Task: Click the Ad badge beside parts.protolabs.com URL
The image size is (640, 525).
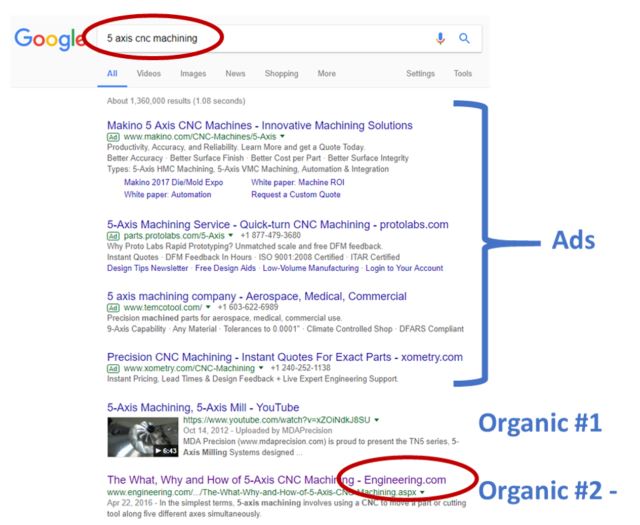Action: [113, 236]
